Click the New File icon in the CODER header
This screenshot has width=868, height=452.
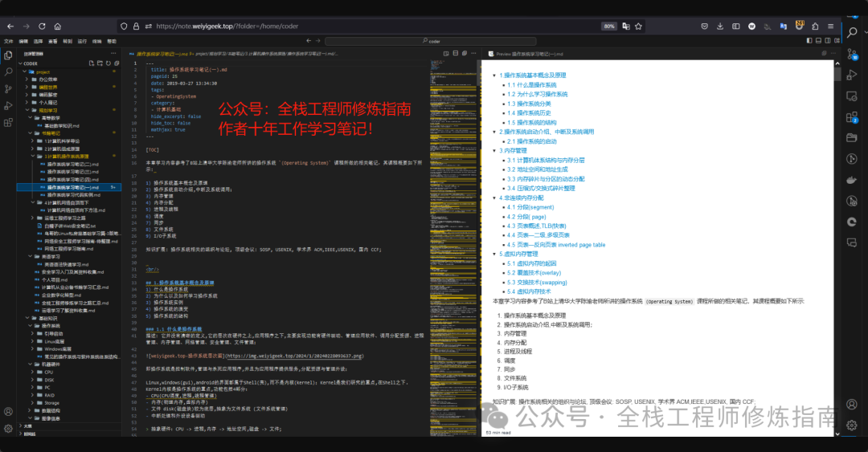click(92, 63)
